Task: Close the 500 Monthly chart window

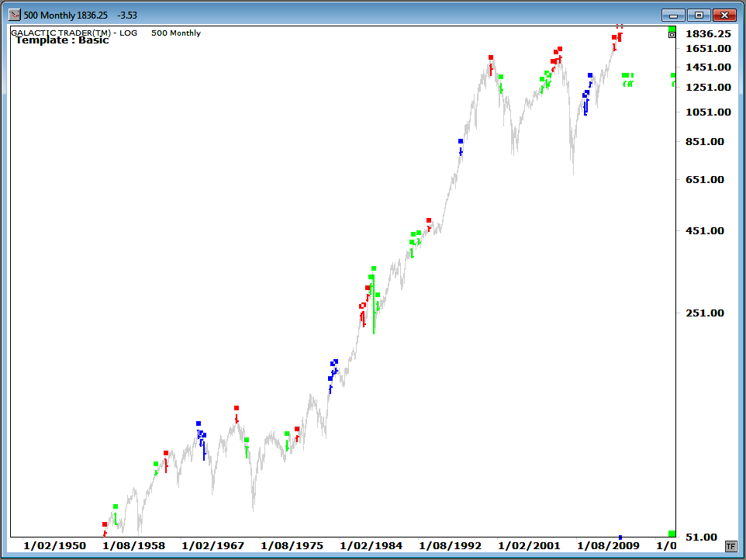Action: [x=724, y=16]
